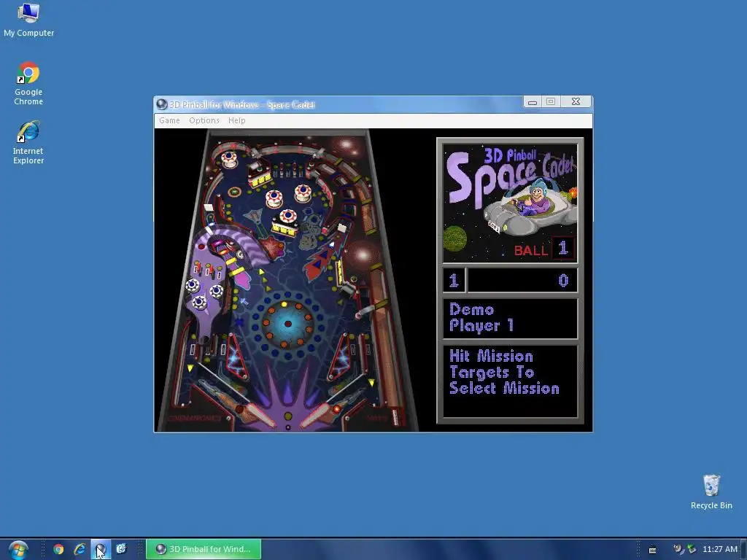Click the Safely Remove Hardware tray icon

click(x=692, y=549)
